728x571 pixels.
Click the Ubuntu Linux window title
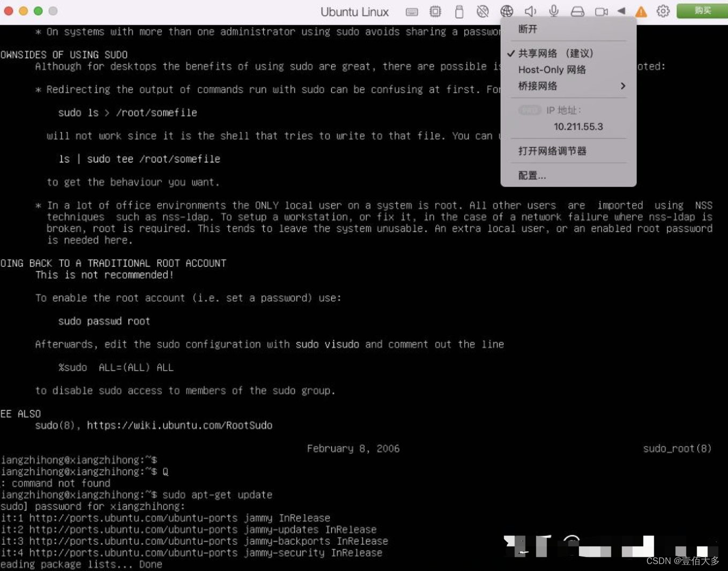click(354, 12)
